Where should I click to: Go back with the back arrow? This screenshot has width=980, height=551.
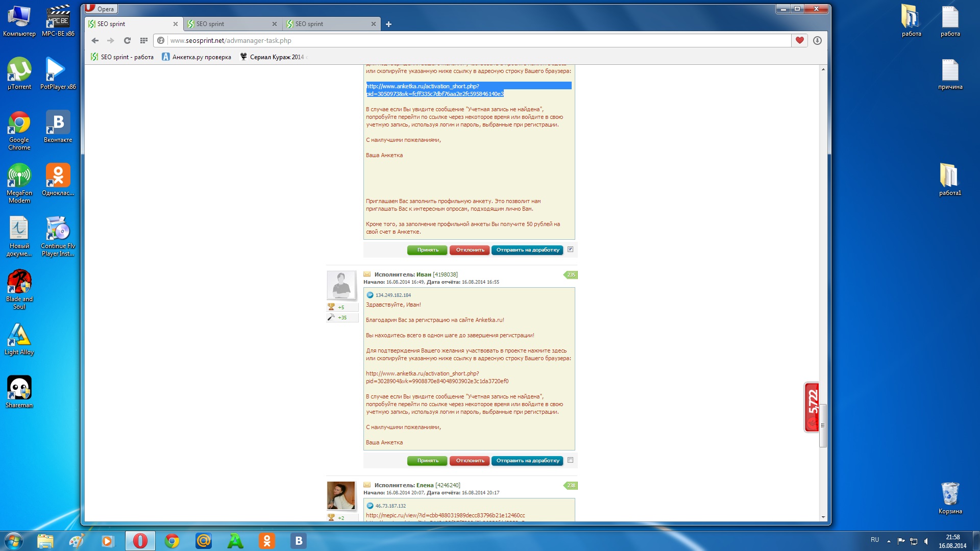[x=95, y=41]
